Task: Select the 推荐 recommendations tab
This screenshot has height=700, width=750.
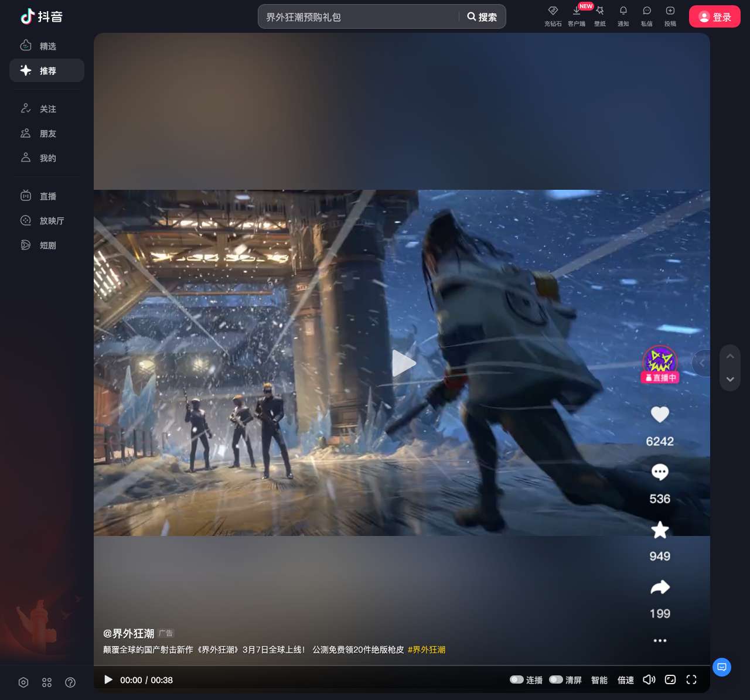Action: coord(47,70)
